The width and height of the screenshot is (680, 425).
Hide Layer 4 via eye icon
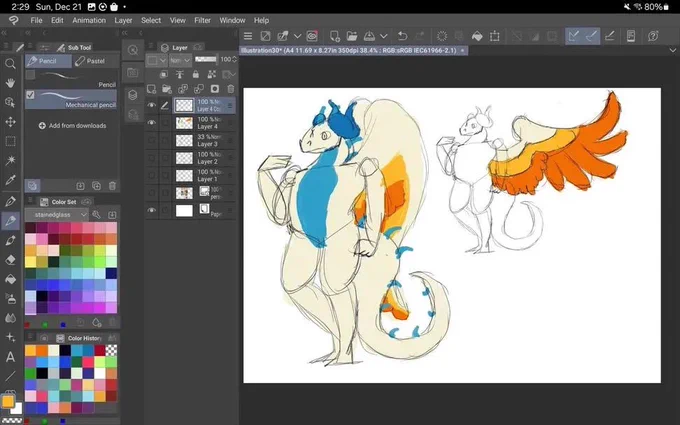(x=151, y=123)
